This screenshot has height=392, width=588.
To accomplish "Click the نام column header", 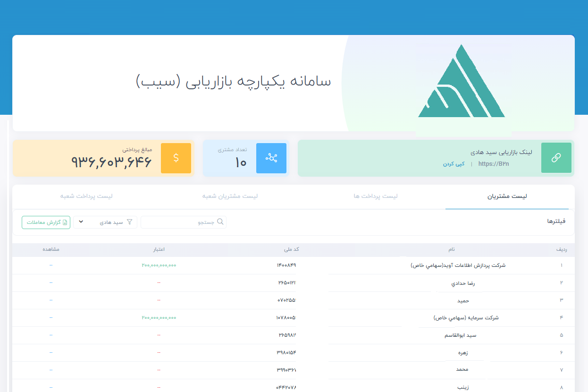I will [x=451, y=250].
